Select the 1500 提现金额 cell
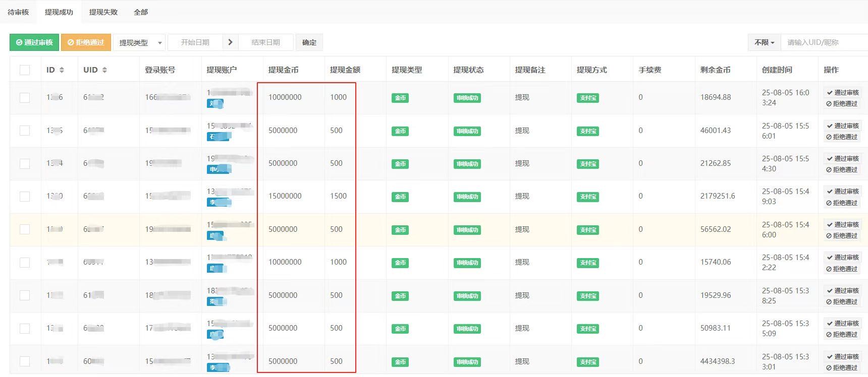The height and width of the screenshot is (377, 868). click(x=338, y=196)
